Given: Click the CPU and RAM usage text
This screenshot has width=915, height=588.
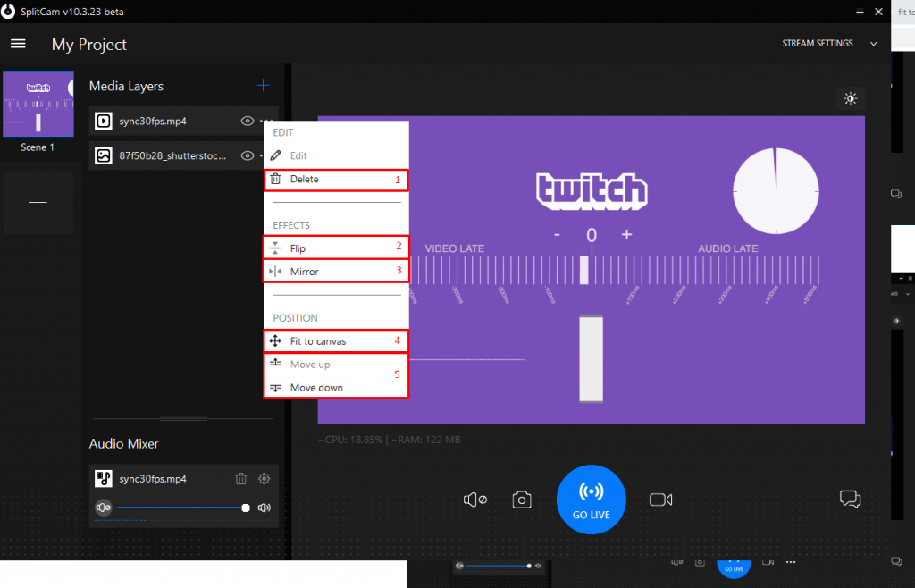Looking at the screenshot, I should pyautogui.click(x=390, y=440).
